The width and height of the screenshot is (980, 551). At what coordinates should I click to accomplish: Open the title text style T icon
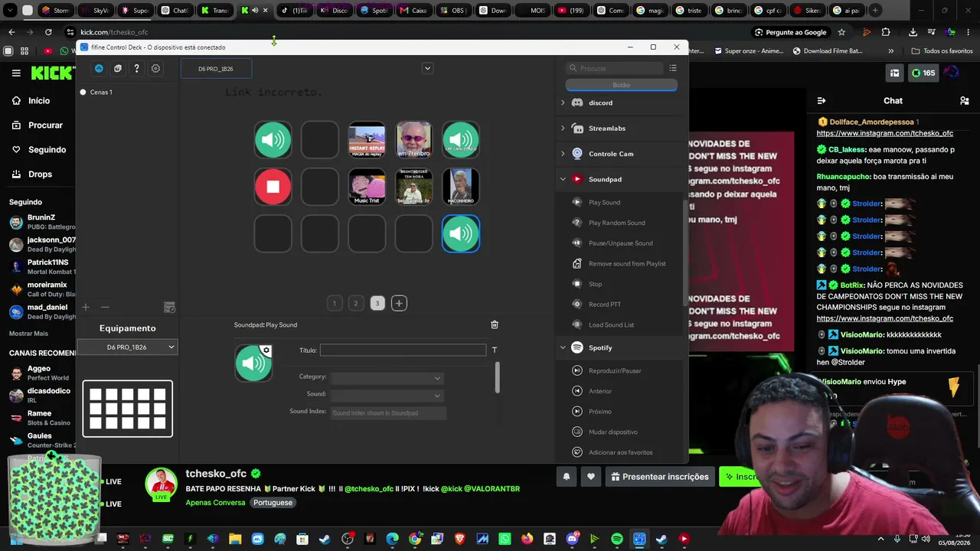coord(495,350)
